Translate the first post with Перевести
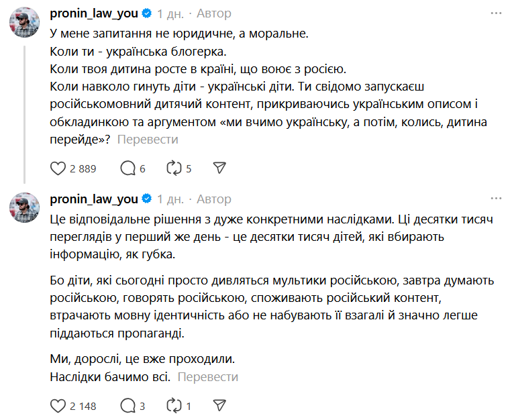This screenshot has height=420, width=510. pos(148,140)
